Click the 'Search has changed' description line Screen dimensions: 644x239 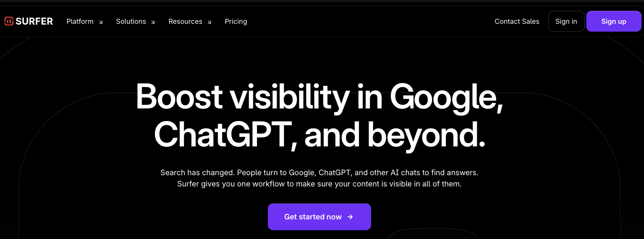click(319, 172)
